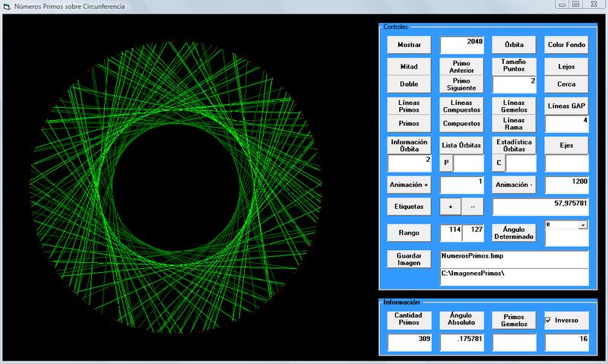Screen dimensions: 608x364
Task: Click the Ejes button
Action: pos(566,144)
